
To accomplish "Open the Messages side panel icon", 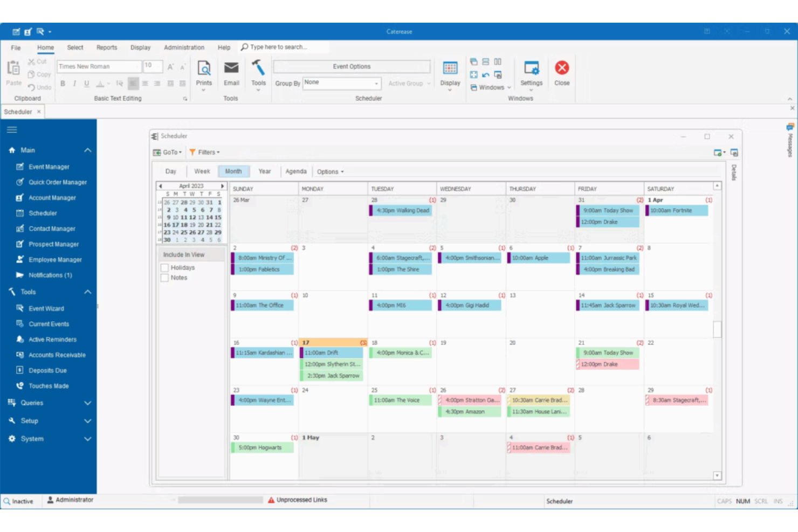I will [x=790, y=127].
